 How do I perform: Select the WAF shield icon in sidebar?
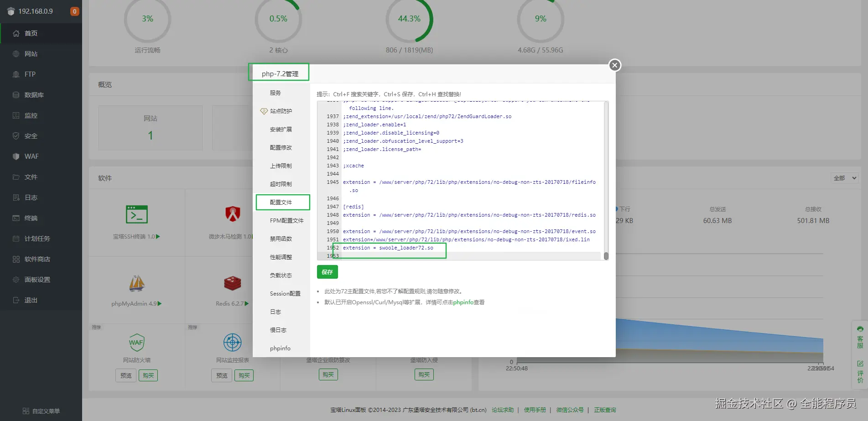(16, 156)
